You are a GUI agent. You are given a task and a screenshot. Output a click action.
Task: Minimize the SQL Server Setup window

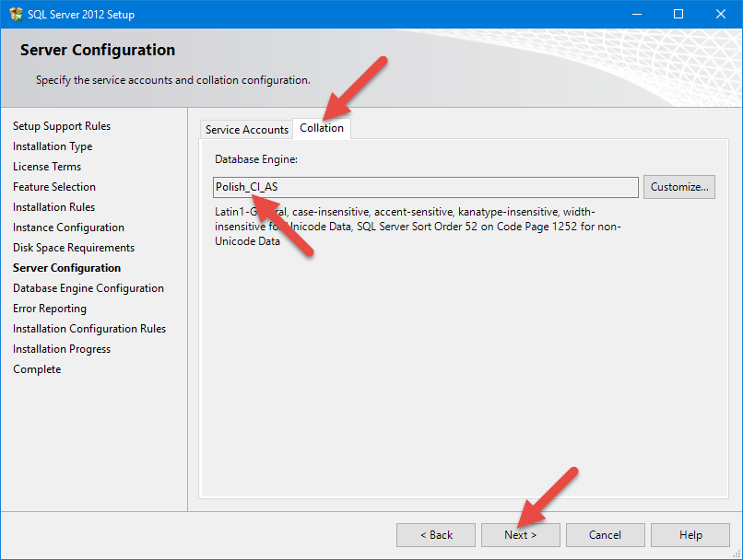click(x=636, y=15)
